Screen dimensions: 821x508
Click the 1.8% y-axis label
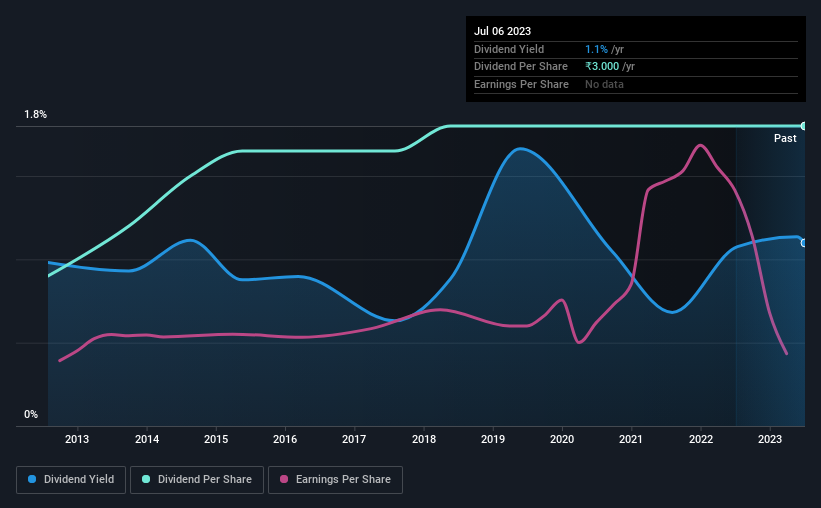[36, 114]
